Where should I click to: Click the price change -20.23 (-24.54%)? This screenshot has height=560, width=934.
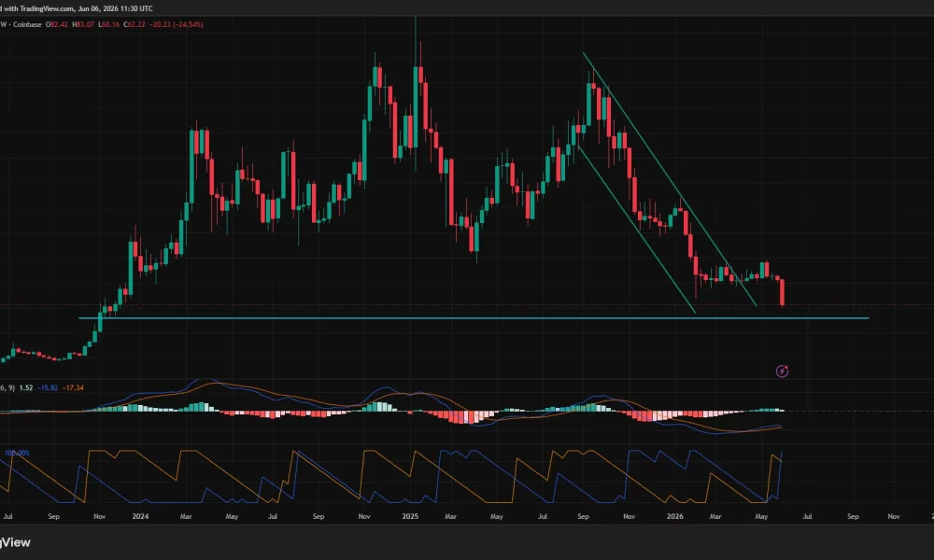(x=176, y=24)
